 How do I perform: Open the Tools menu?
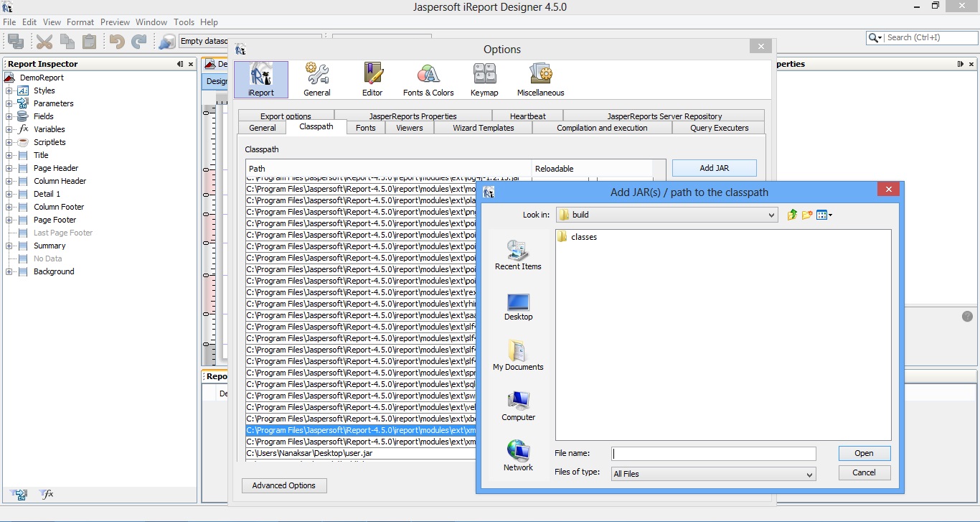click(x=184, y=22)
